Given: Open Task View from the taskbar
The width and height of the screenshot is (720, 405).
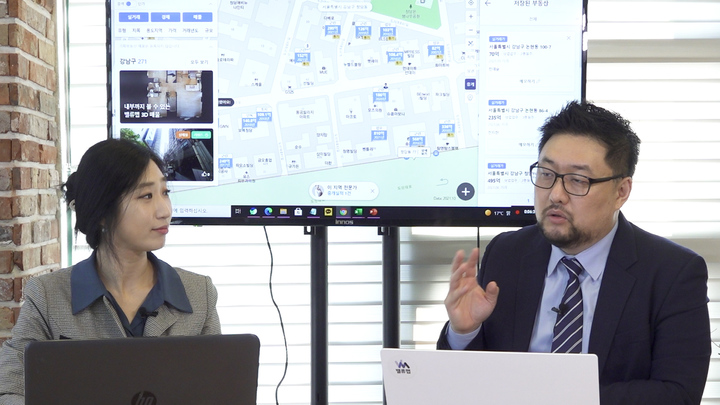Looking at the screenshot, I should pyautogui.click(x=237, y=211).
